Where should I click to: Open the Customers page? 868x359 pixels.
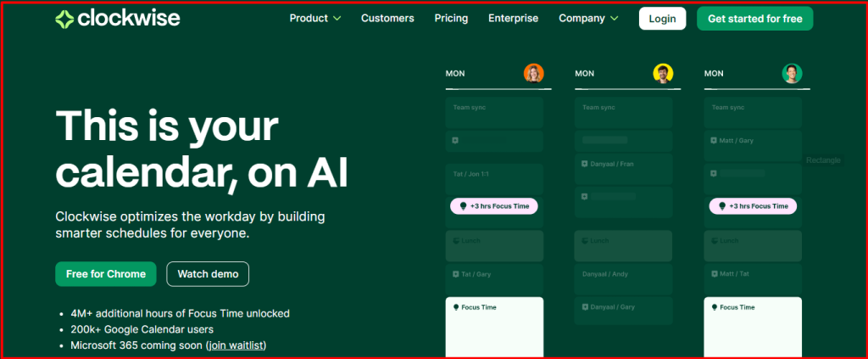point(387,19)
